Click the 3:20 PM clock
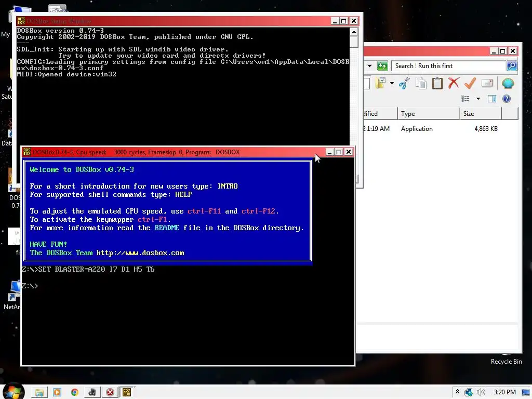 [504, 392]
